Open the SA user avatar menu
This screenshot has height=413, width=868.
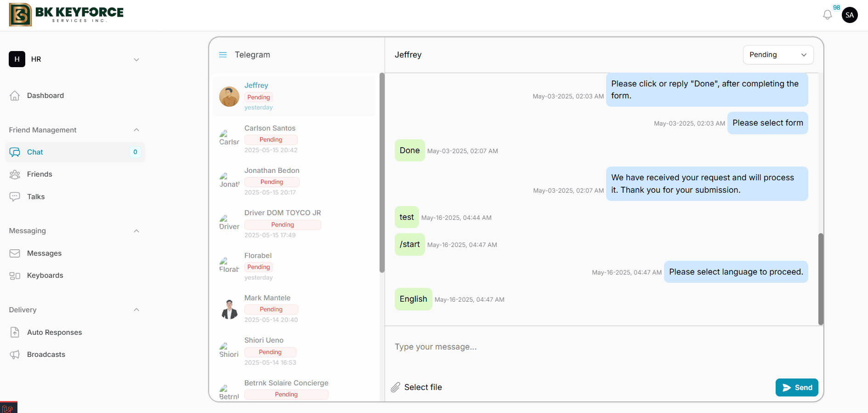849,15
